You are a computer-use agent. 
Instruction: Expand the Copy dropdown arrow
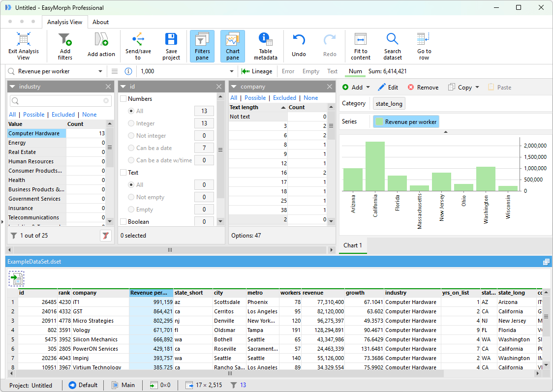477,87
